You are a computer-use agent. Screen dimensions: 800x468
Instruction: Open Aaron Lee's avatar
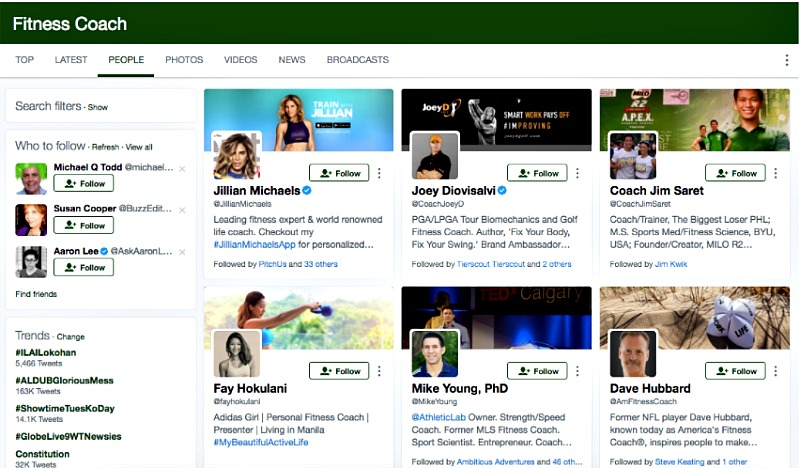pyautogui.click(x=31, y=262)
